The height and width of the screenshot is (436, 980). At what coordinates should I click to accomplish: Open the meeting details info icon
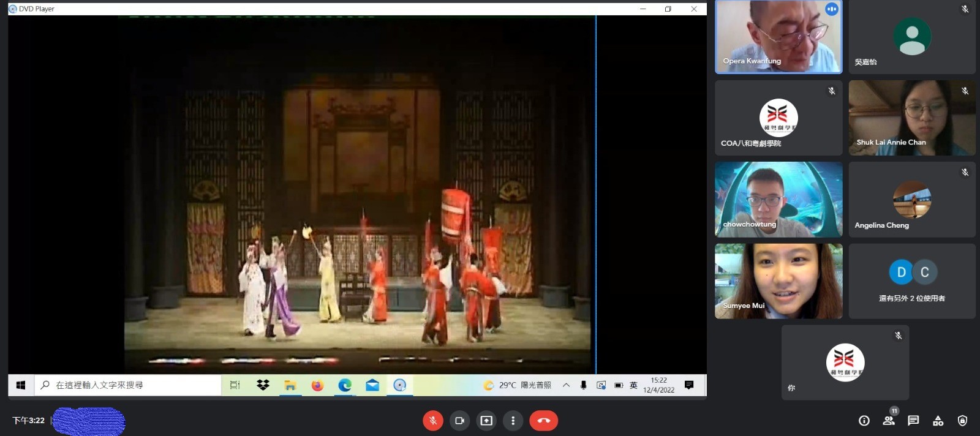coord(864,421)
